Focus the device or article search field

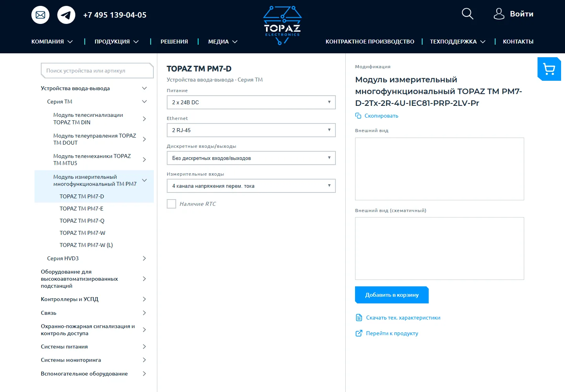pos(97,71)
